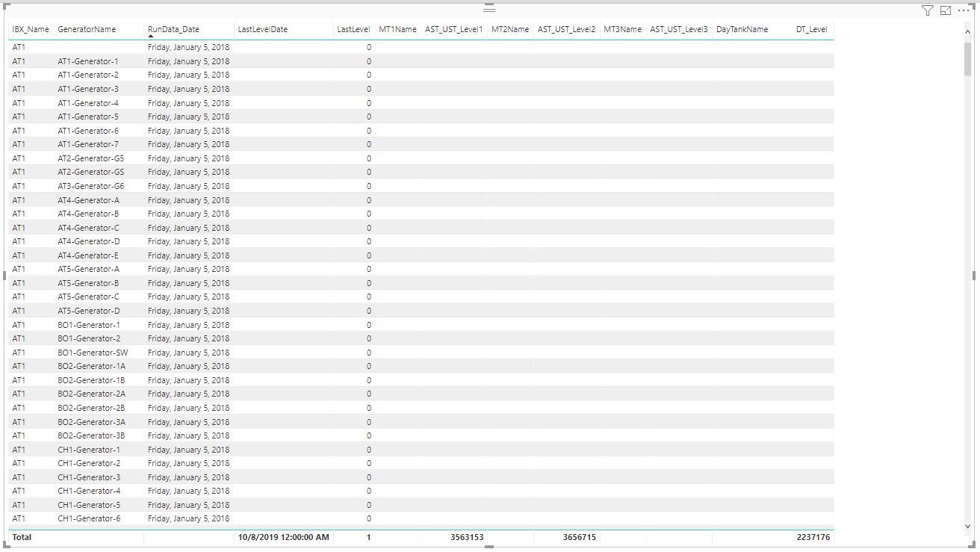The height and width of the screenshot is (552, 980).
Task: Click scrollbar up arrow
Action: click(x=968, y=31)
